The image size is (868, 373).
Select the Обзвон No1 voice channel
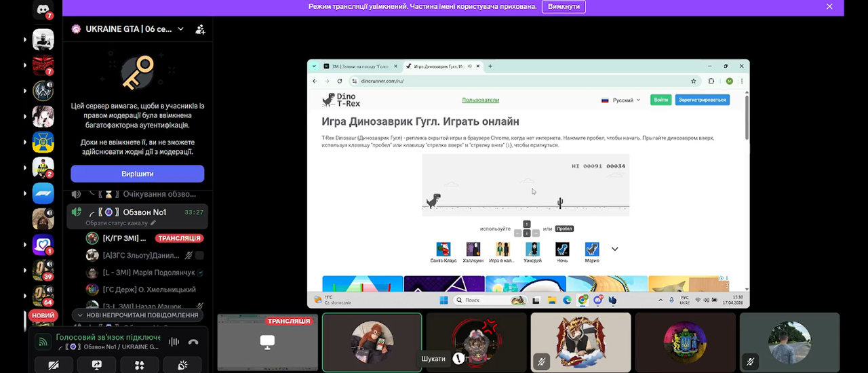(x=138, y=212)
